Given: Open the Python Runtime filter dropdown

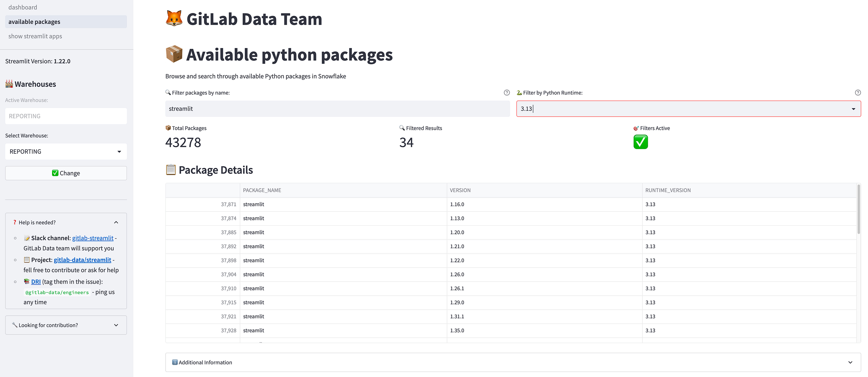Looking at the screenshot, I should (853, 109).
